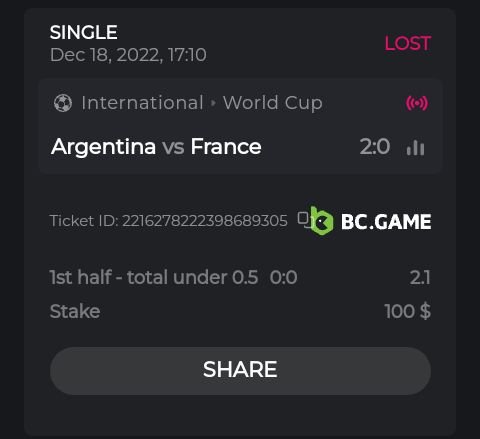Click the BC.GAME green logo icon
The width and height of the screenshot is (480, 439).
(321, 221)
